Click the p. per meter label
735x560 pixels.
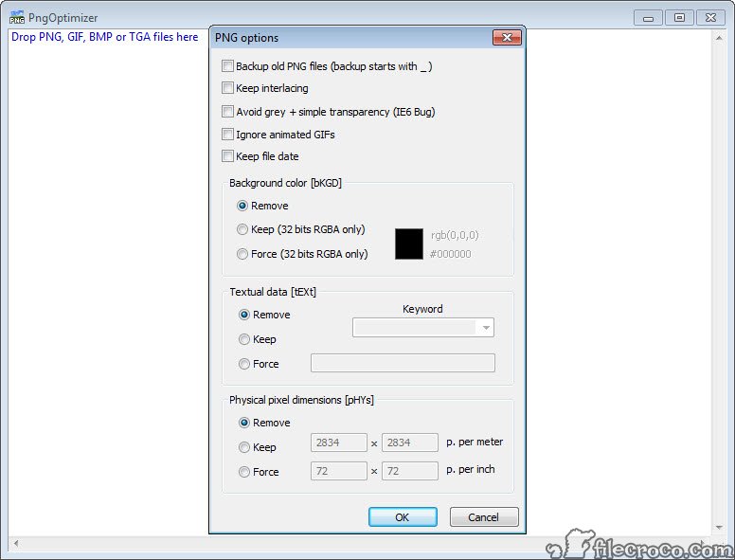click(x=475, y=442)
